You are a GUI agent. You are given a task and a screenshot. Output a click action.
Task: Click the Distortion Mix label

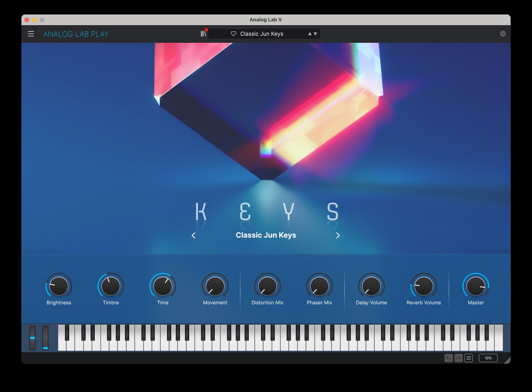pos(268,303)
